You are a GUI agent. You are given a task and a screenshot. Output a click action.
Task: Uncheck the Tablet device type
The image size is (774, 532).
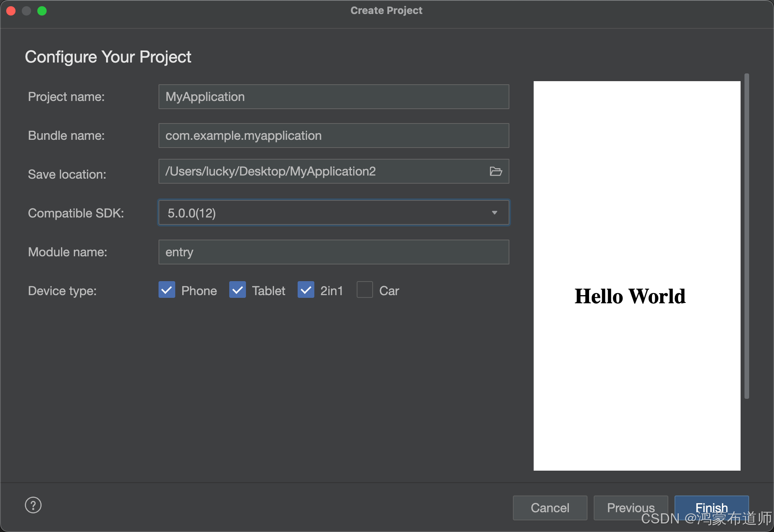(x=237, y=290)
